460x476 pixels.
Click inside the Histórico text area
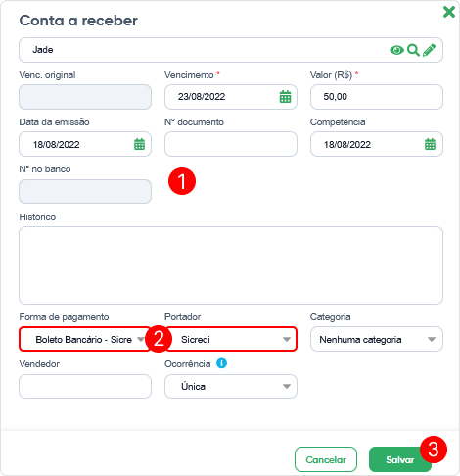point(231,265)
